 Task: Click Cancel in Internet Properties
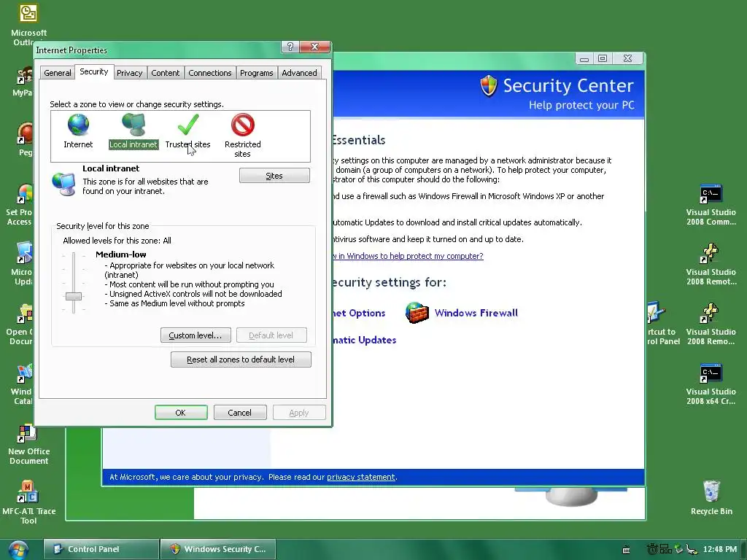tap(239, 413)
